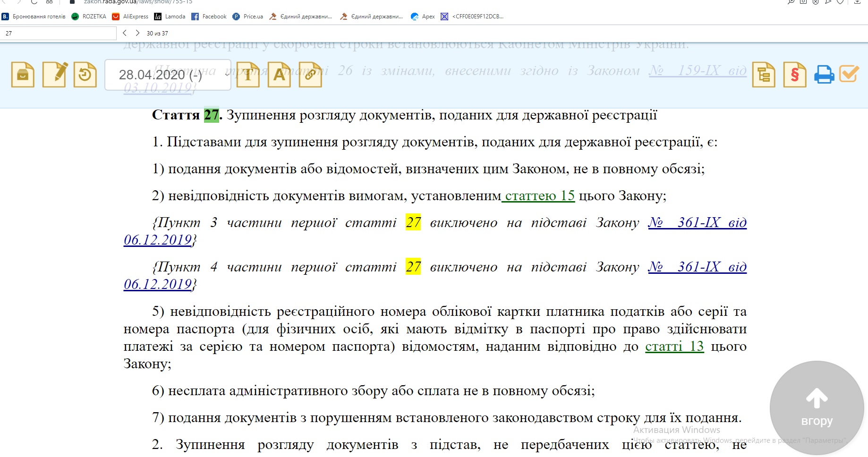Follow the link статті 13
The width and height of the screenshot is (868, 457).
(674, 346)
